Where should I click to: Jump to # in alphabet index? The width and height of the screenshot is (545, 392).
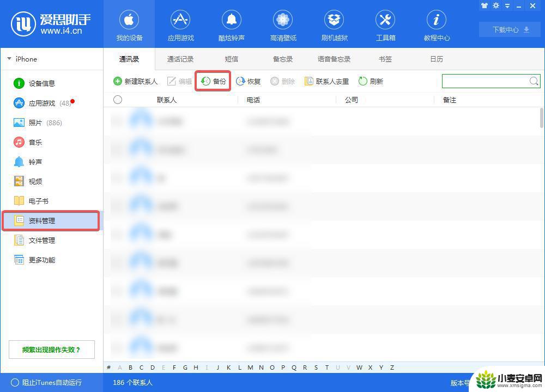(109, 367)
